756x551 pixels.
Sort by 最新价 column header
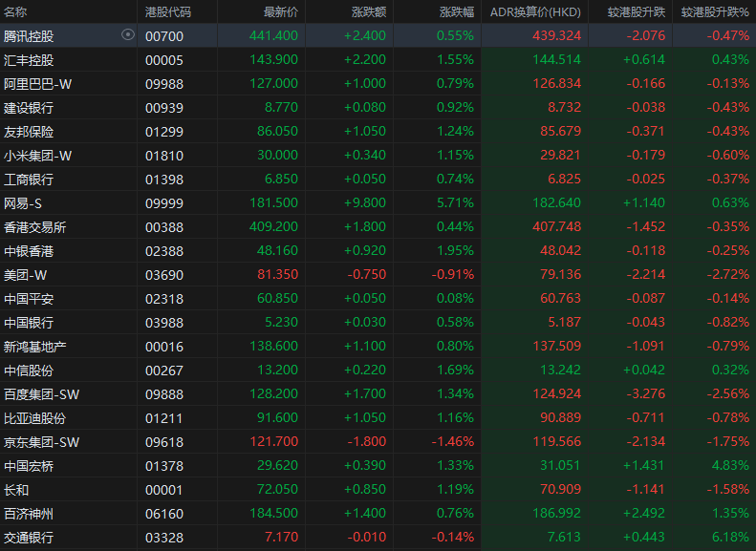(x=281, y=11)
